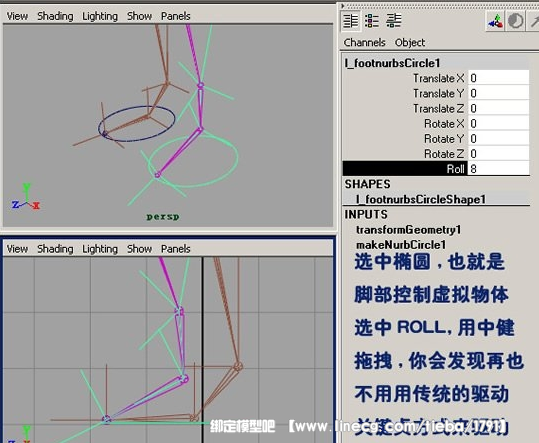Open Show menu of the lower viewport

(x=139, y=249)
